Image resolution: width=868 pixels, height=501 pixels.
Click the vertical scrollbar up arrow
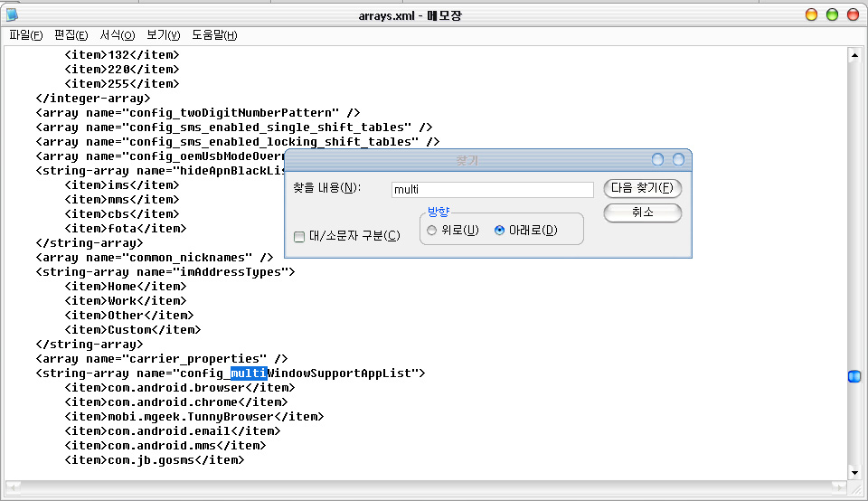pos(854,54)
